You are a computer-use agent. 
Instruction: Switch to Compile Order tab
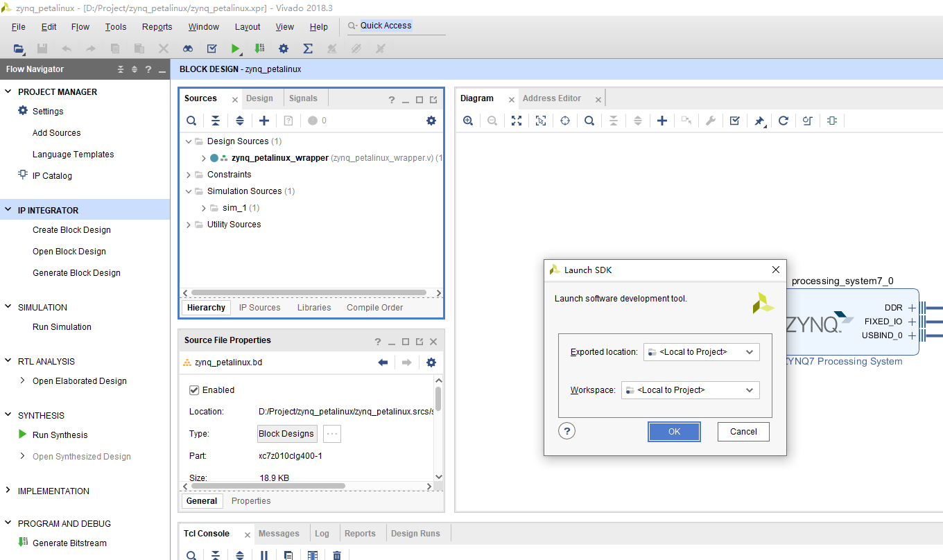tap(375, 308)
